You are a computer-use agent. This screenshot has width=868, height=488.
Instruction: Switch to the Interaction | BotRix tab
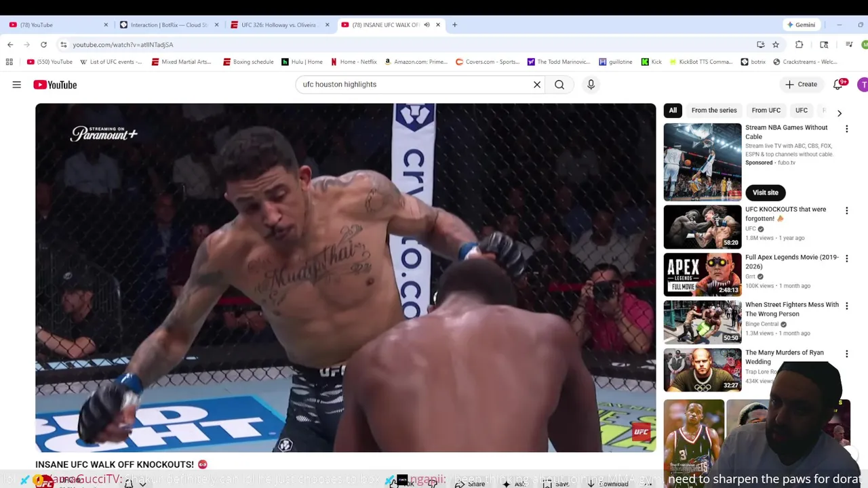click(x=170, y=25)
